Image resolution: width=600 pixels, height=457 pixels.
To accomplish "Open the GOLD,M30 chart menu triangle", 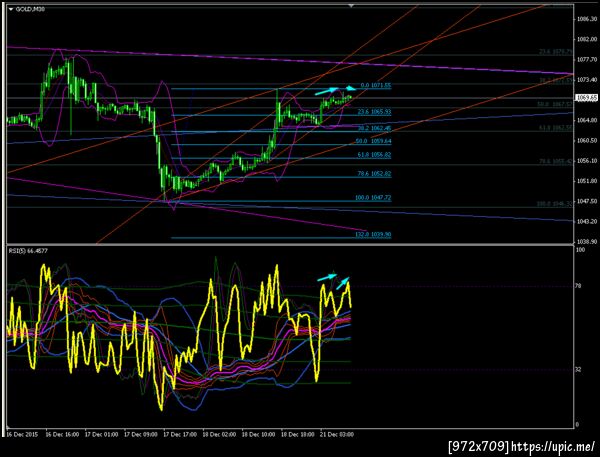I will 11,9.
